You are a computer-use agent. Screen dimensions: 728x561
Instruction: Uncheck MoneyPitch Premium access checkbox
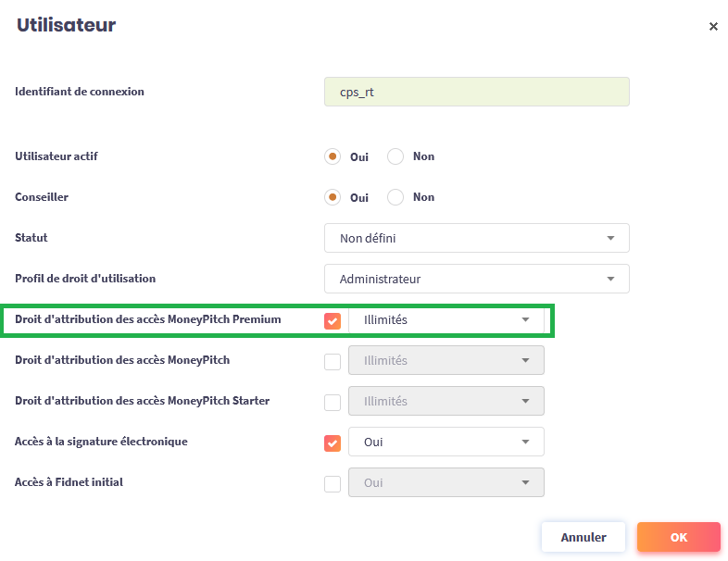click(333, 320)
